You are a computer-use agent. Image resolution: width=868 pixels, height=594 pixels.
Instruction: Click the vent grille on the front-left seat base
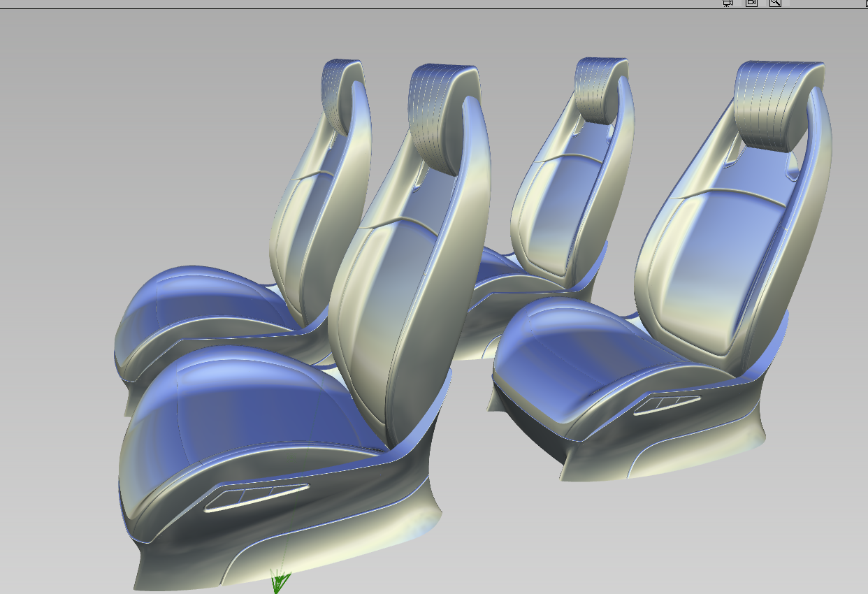click(259, 496)
